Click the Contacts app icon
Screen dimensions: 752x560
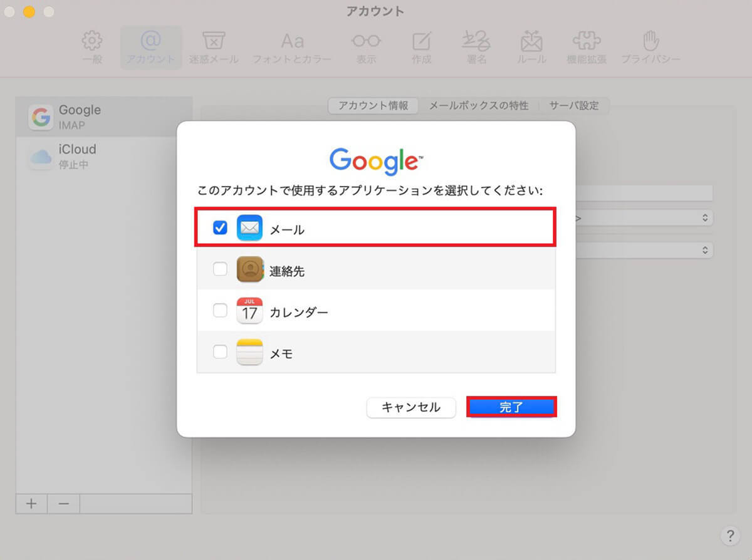[x=249, y=269]
